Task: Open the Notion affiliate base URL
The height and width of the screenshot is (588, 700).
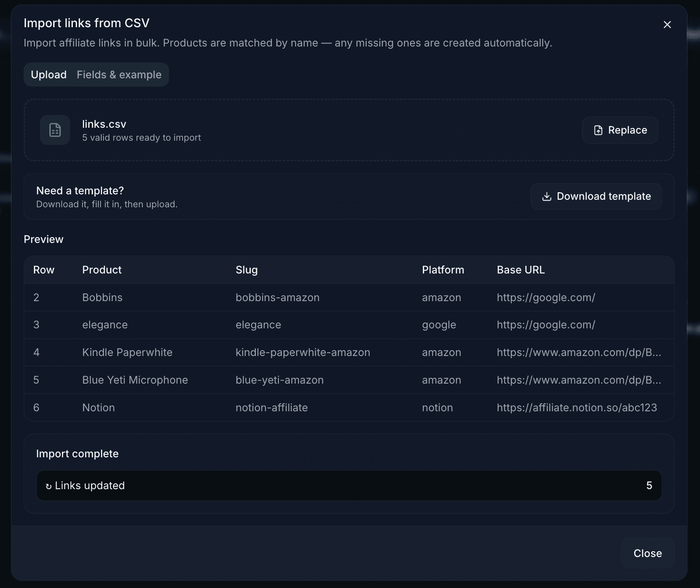Action: [x=576, y=407]
